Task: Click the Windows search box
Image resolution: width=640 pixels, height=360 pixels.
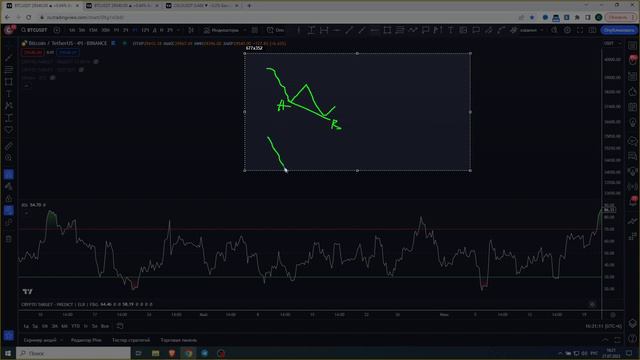Action: (x=73, y=353)
